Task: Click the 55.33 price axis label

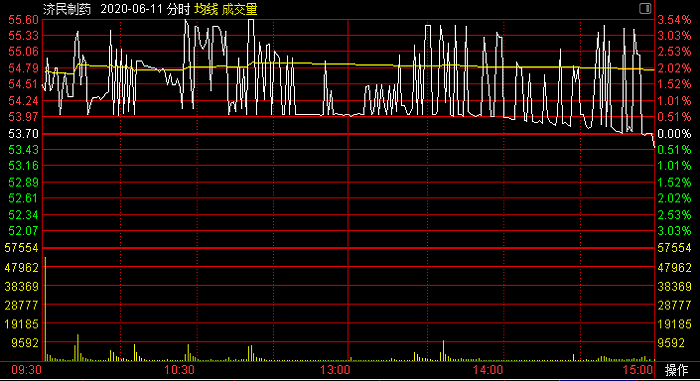Action: pos(24,36)
